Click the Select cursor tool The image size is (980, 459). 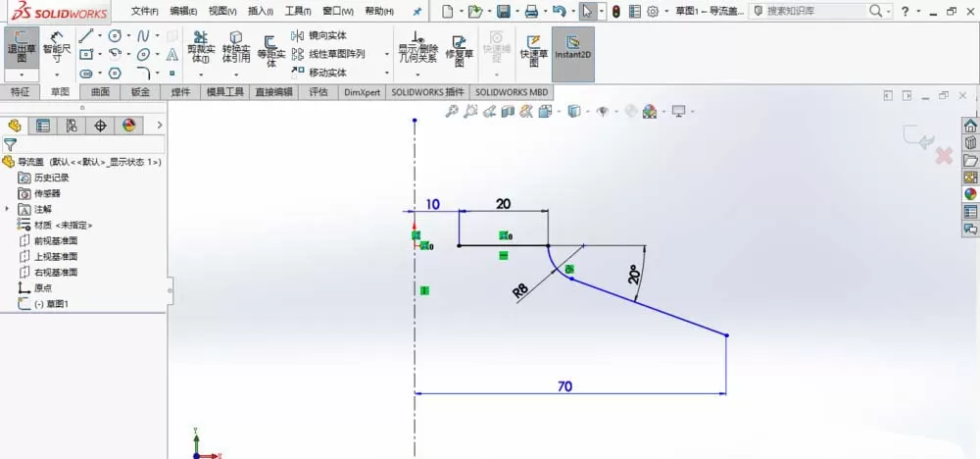587,11
